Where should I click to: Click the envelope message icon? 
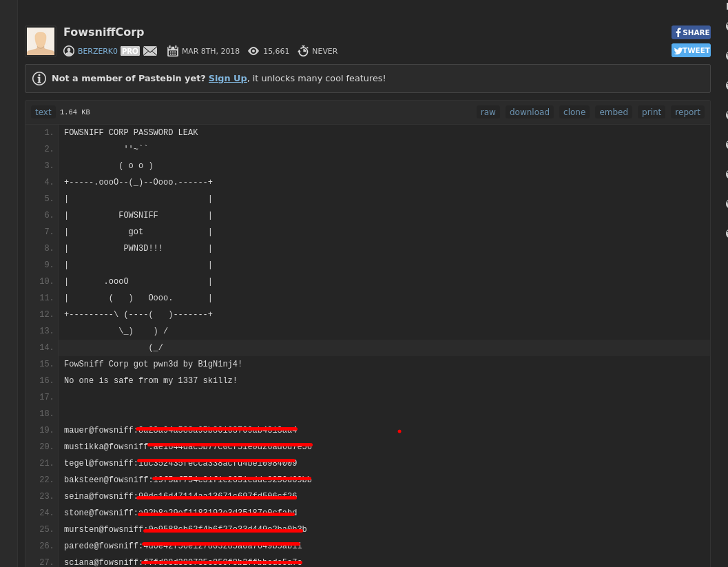(x=150, y=51)
